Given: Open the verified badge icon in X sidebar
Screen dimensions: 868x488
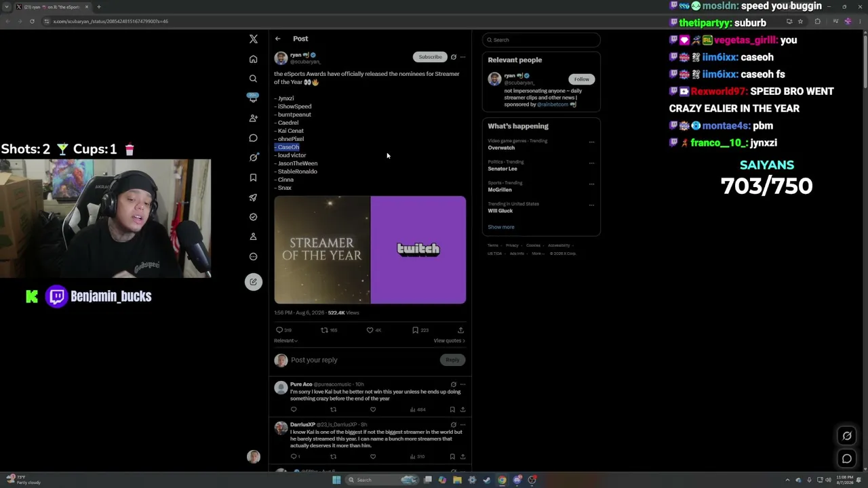Looking at the screenshot, I should 253,217.
